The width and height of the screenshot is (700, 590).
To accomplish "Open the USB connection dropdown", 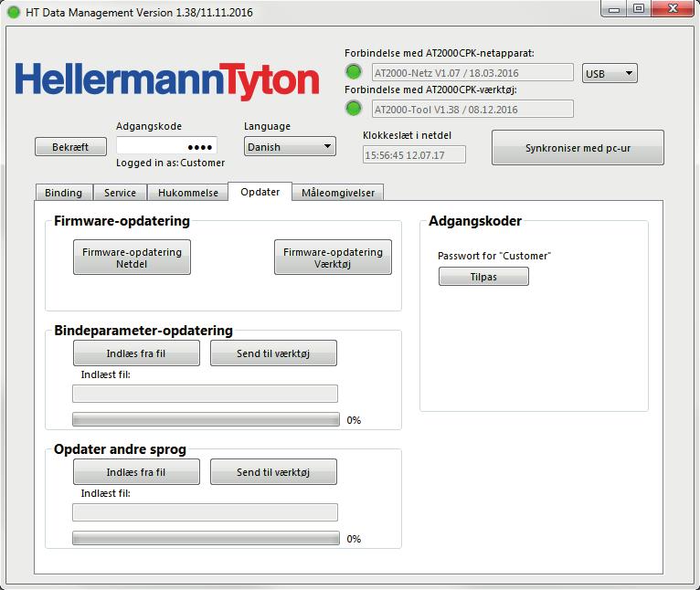I will pos(610,73).
